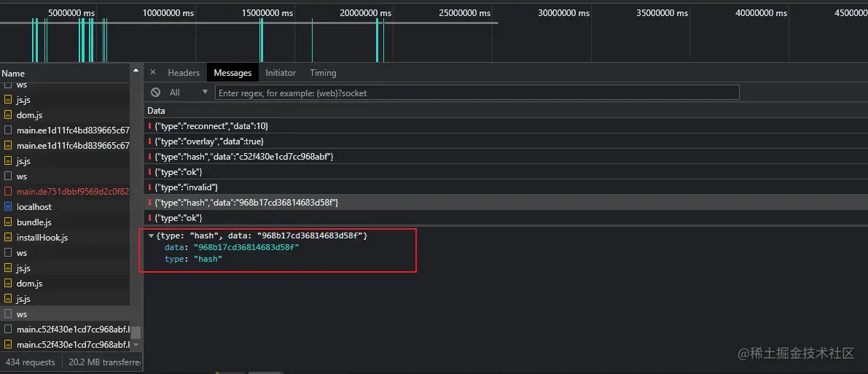Close the request details pane

(153, 72)
